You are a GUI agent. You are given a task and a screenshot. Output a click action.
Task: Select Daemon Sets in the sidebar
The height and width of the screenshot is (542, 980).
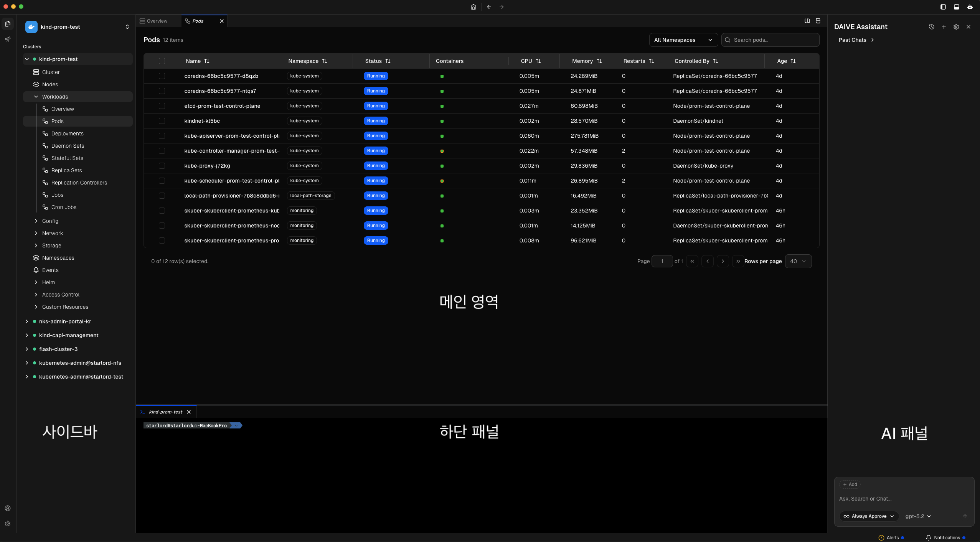coord(68,145)
